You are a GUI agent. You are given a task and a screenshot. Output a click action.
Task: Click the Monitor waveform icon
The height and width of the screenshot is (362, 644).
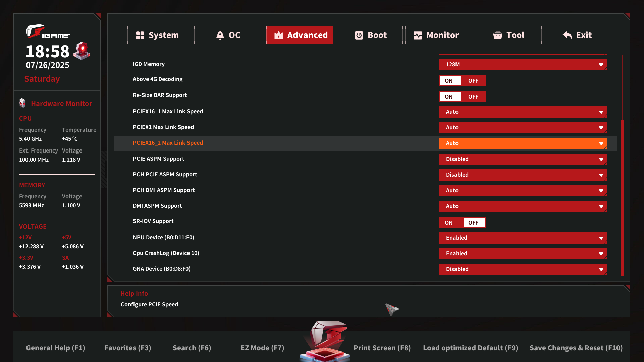tap(417, 35)
